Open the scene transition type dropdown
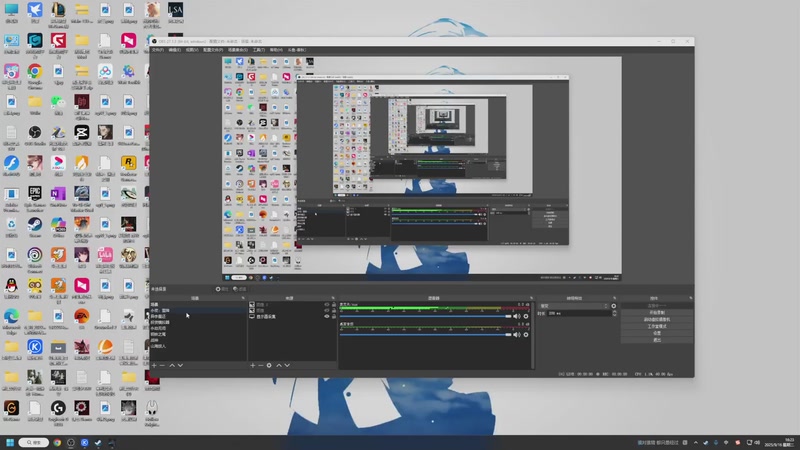This screenshot has width=800, height=450. tap(573, 306)
